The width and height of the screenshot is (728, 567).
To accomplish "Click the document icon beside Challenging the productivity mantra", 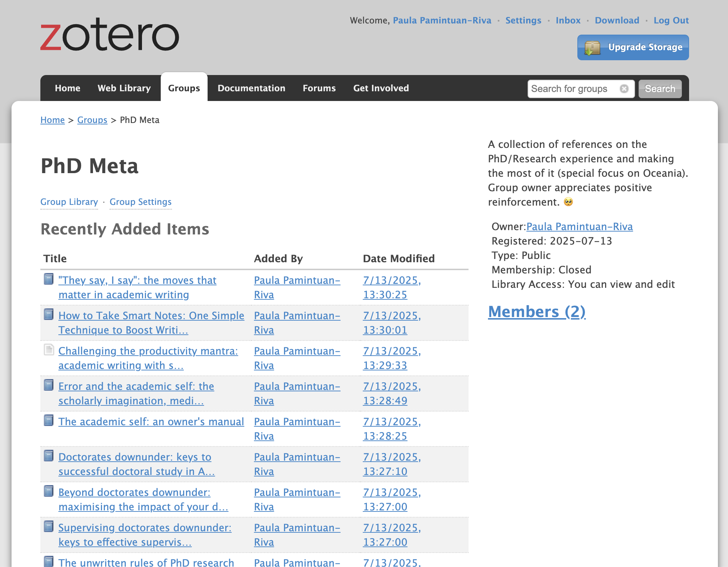I will (x=49, y=350).
